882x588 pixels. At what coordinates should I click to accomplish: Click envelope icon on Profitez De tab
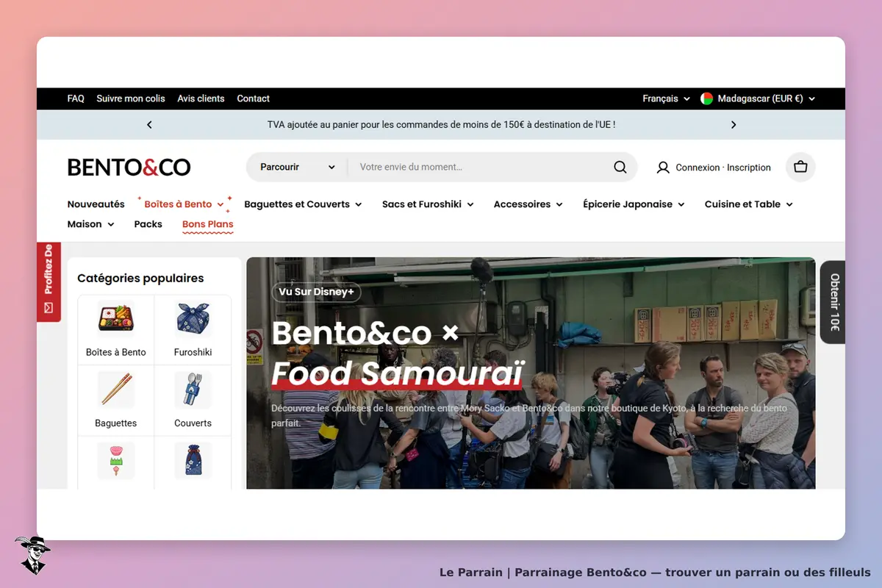(x=49, y=308)
